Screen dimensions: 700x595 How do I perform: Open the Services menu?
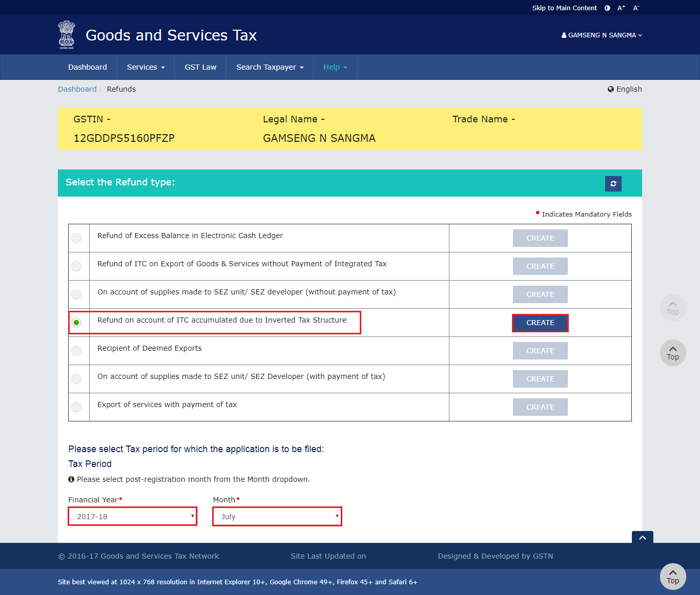click(x=145, y=67)
